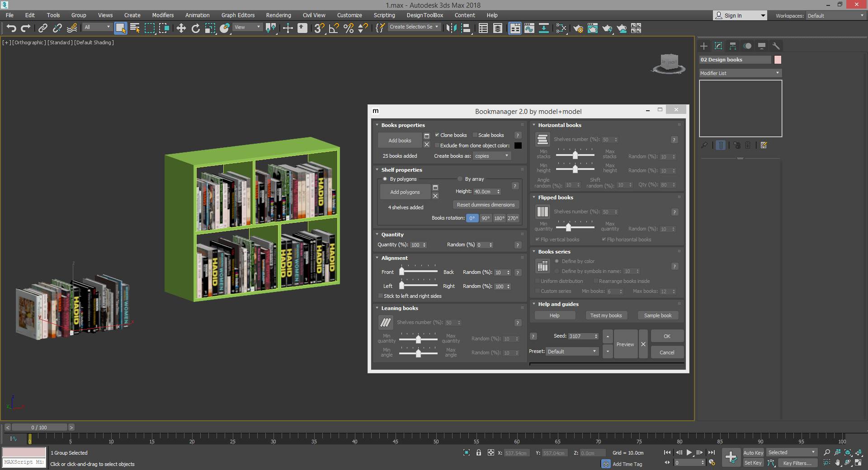Open the DesignToolBox menu
Image resolution: width=868 pixels, height=470 pixels.
tap(425, 15)
